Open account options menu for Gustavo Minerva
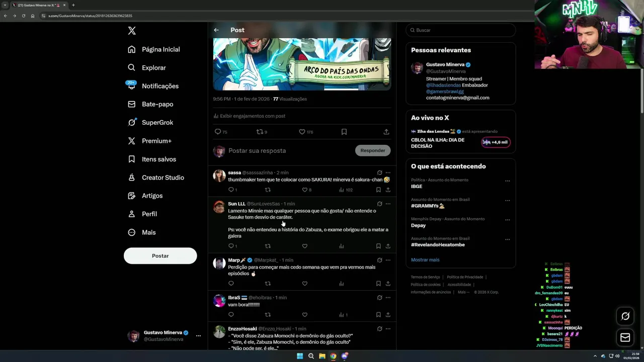 [198, 335]
